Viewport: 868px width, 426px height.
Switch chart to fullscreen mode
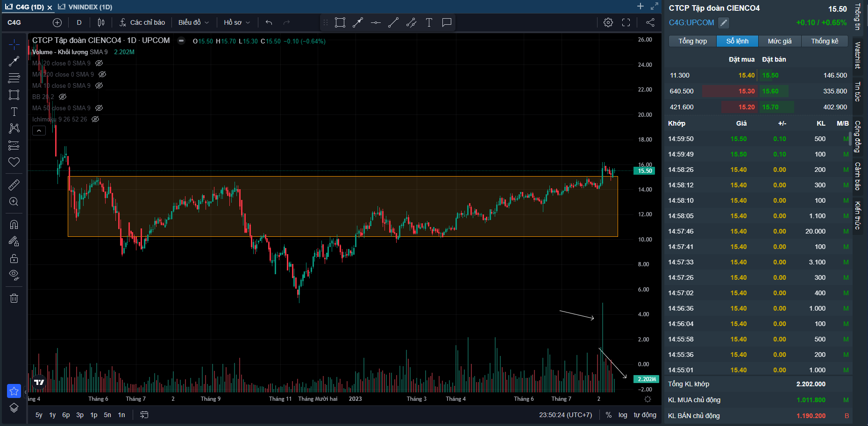[x=626, y=22]
